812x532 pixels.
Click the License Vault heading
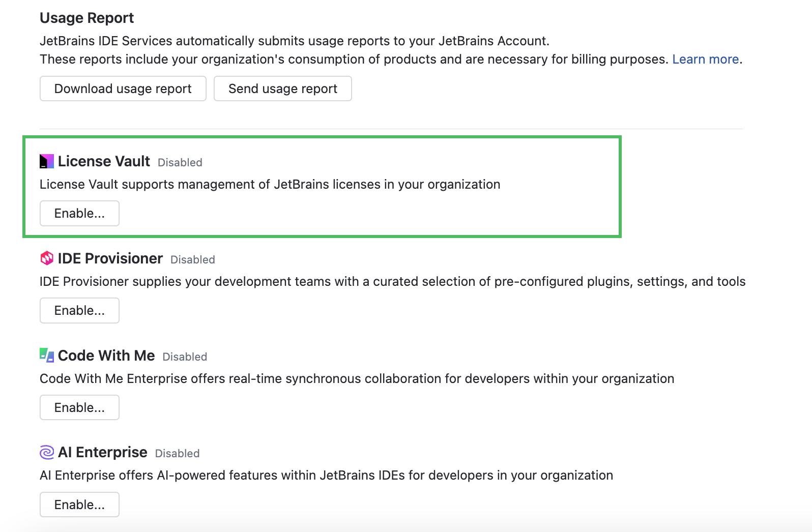(104, 161)
